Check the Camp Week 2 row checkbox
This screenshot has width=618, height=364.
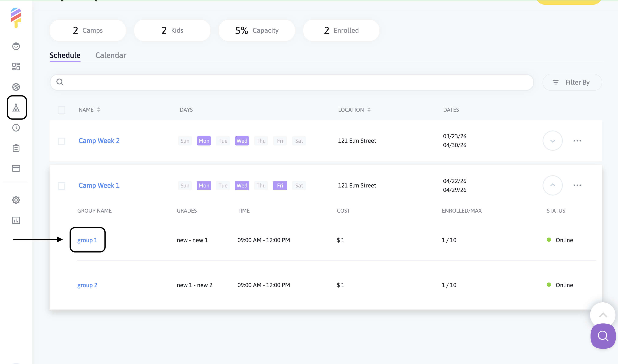tap(61, 141)
